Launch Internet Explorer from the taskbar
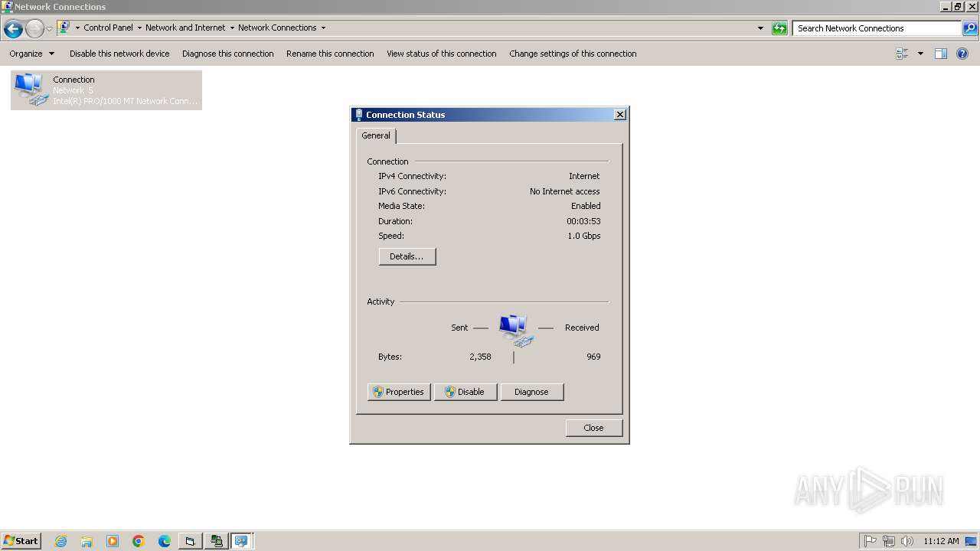 [x=60, y=541]
